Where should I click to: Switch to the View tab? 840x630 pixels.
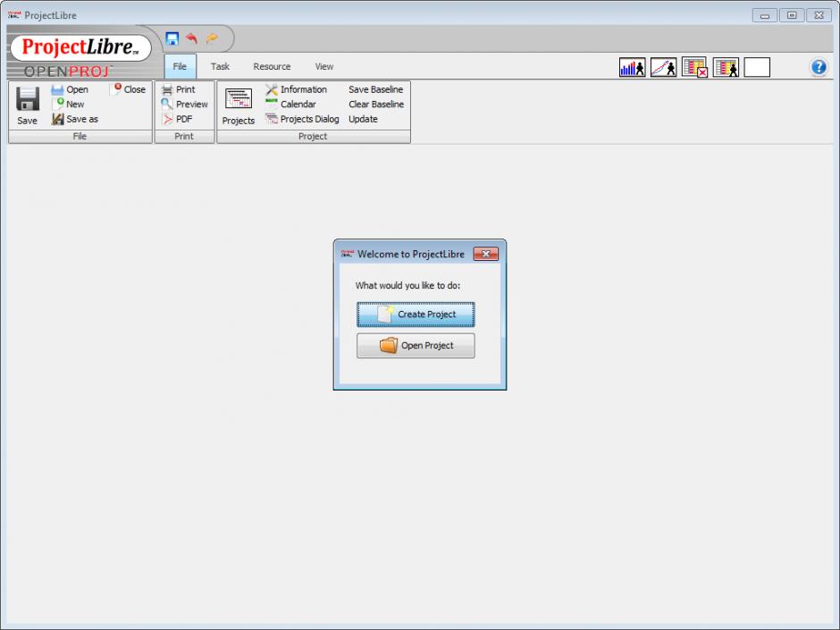(x=324, y=66)
